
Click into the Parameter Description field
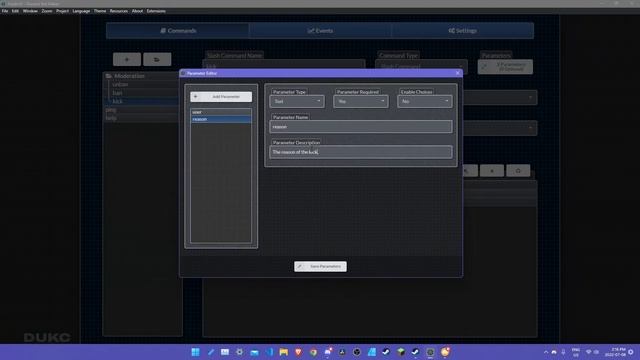(x=361, y=152)
